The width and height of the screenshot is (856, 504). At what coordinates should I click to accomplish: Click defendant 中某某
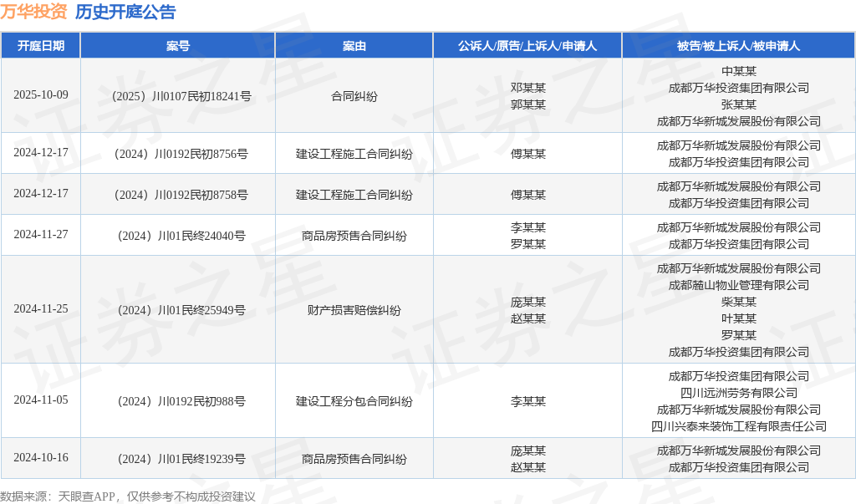[739, 71]
